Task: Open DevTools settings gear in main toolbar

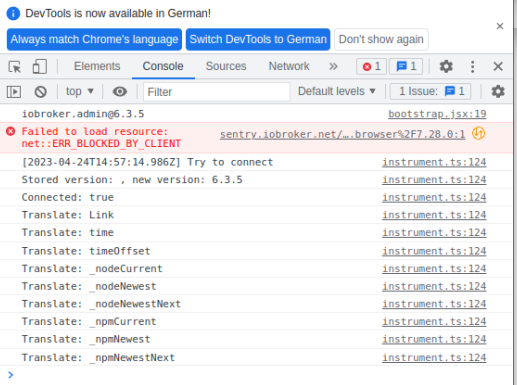Action: point(446,66)
